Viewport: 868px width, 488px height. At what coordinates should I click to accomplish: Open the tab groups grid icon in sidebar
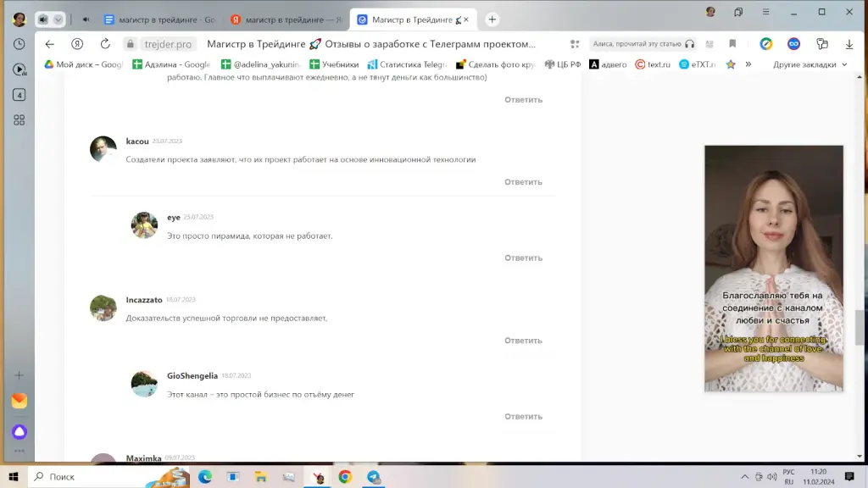point(19,120)
